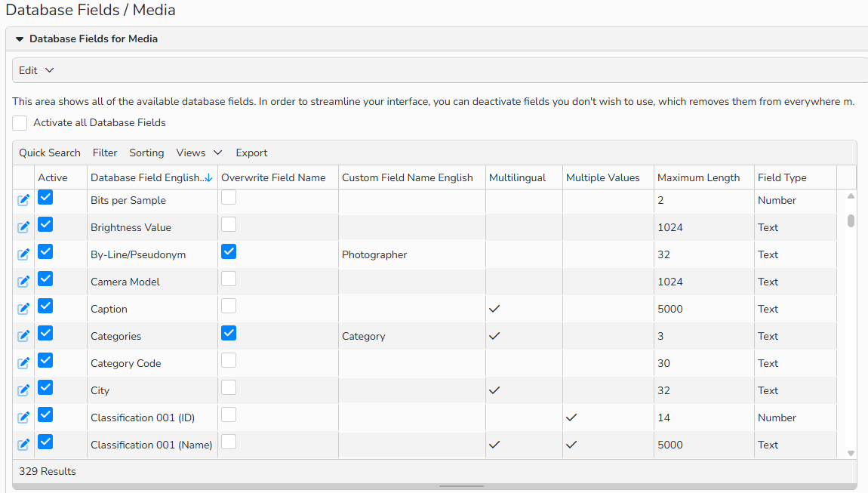
Task: Open edit icon for By-Line/Pseudonym row
Action: 23,254
